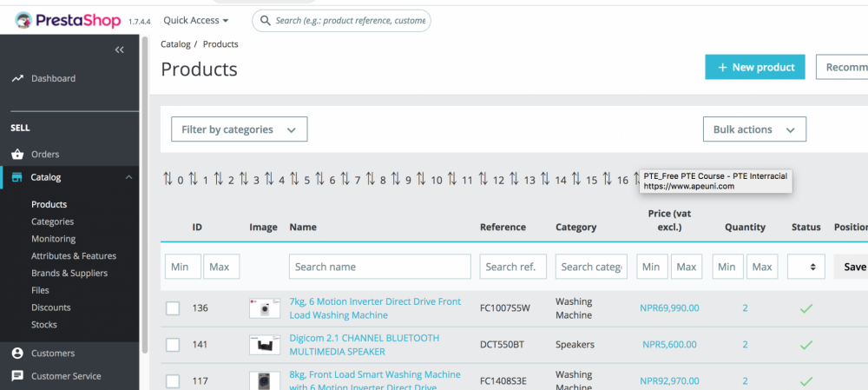Image resolution: width=868 pixels, height=390 pixels.
Task: Click the New product button
Action: coord(755,67)
